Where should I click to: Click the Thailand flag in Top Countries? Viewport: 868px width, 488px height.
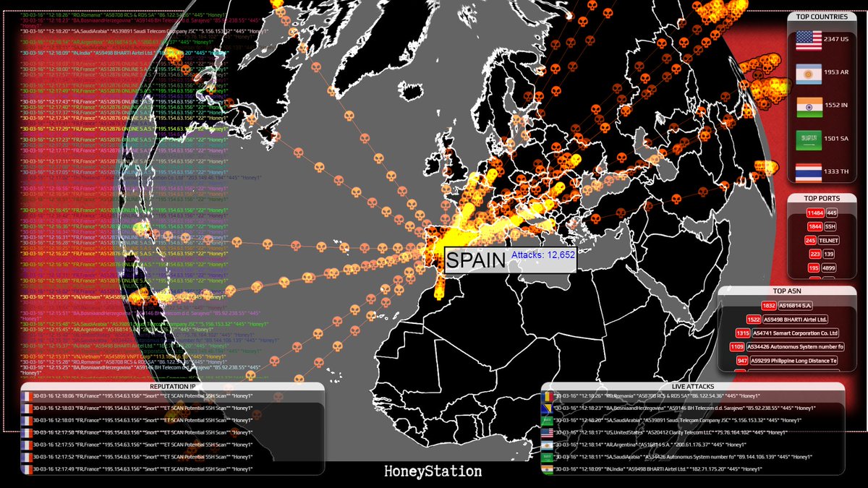pos(809,174)
